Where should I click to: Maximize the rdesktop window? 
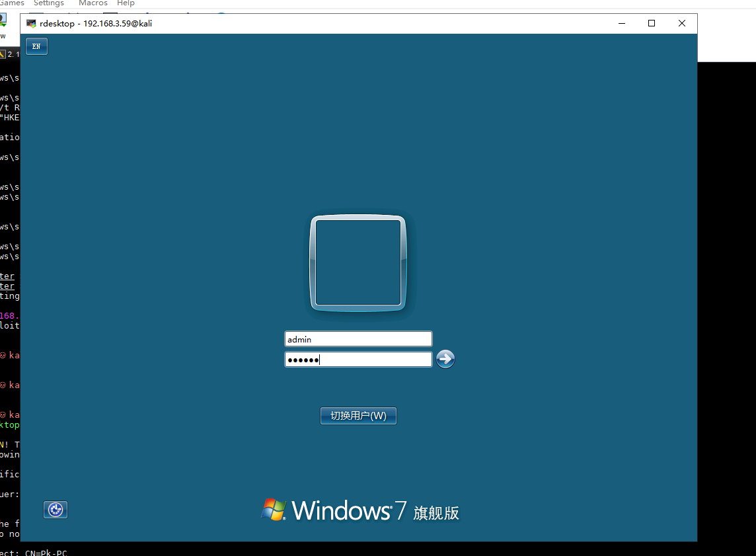(652, 24)
